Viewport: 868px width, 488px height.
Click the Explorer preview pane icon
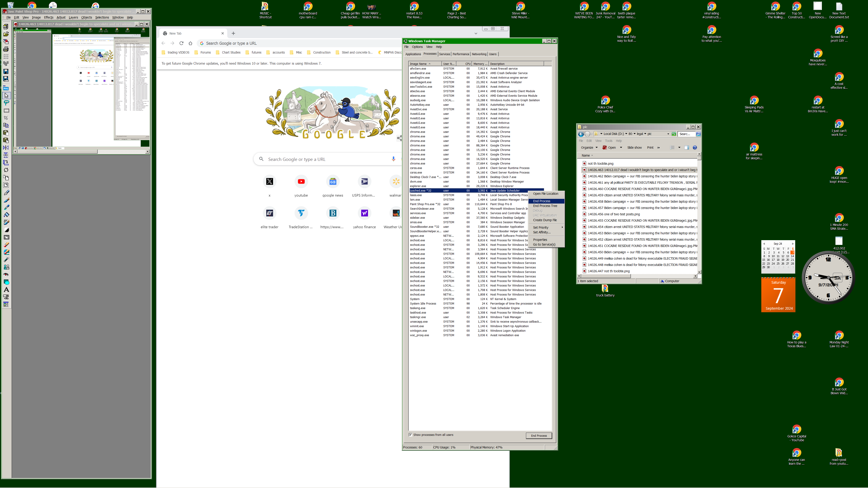686,148
